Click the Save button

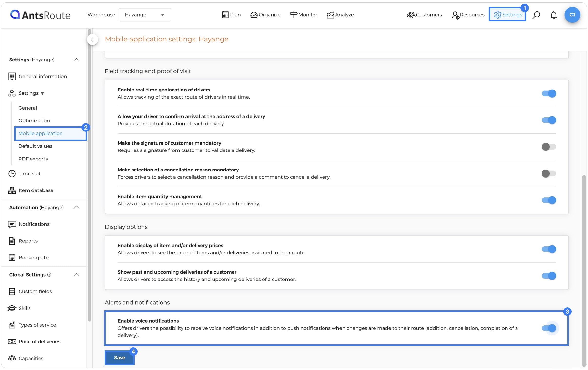[x=119, y=358]
